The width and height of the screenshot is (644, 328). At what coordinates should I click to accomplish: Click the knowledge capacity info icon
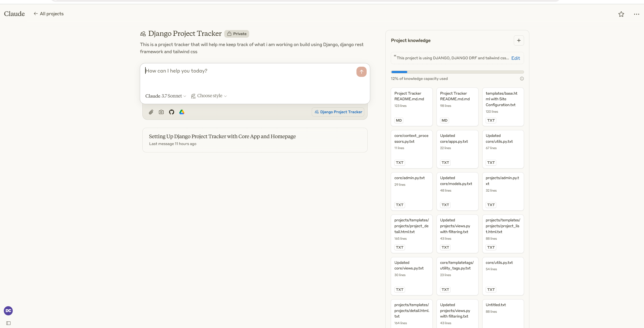click(x=522, y=79)
